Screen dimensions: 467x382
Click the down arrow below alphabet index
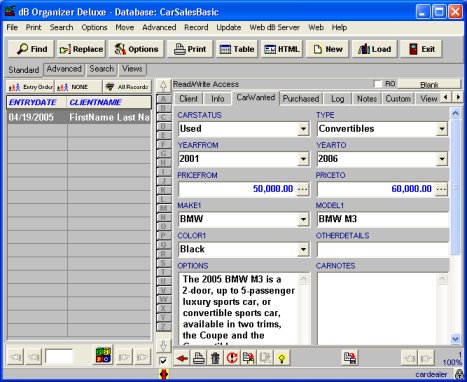163,345
